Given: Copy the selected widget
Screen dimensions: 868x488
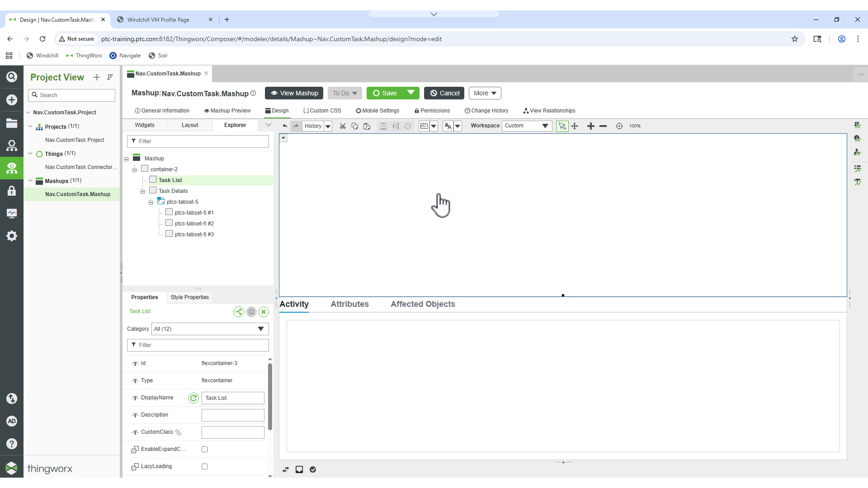Looking at the screenshot, I should pos(355,126).
